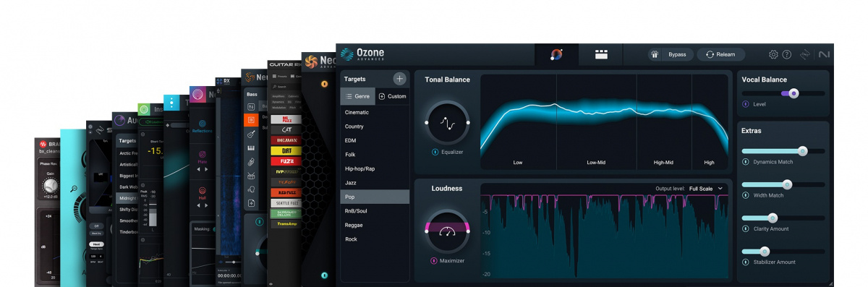Add a new target with plus button

pos(399,78)
